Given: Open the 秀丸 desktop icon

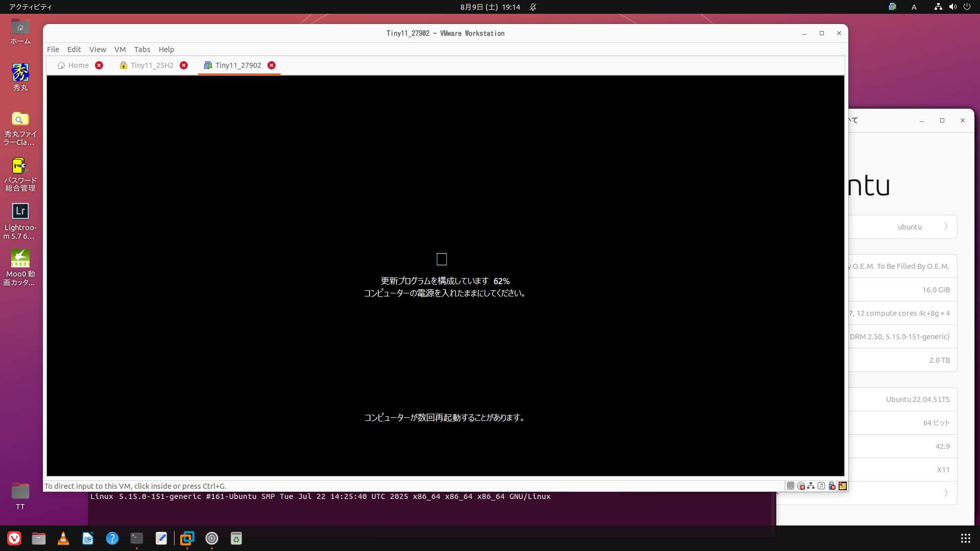Looking at the screenshot, I should tap(20, 77).
